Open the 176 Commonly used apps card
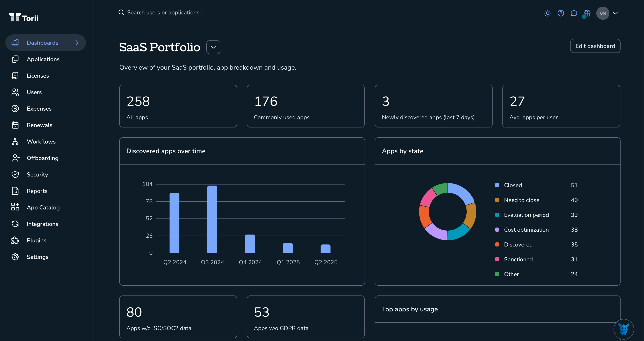Image resolution: width=644 pixels, height=341 pixels. coord(306,106)
